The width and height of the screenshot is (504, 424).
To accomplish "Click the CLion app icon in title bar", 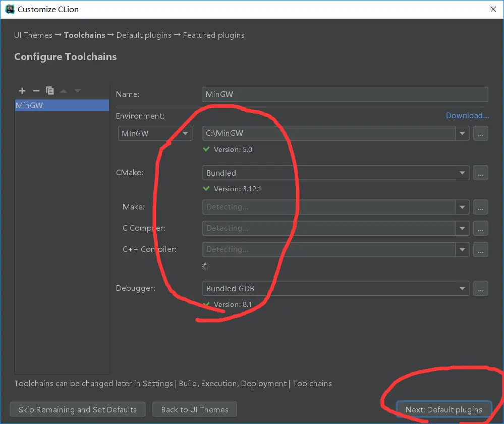I will click(10, 9).
